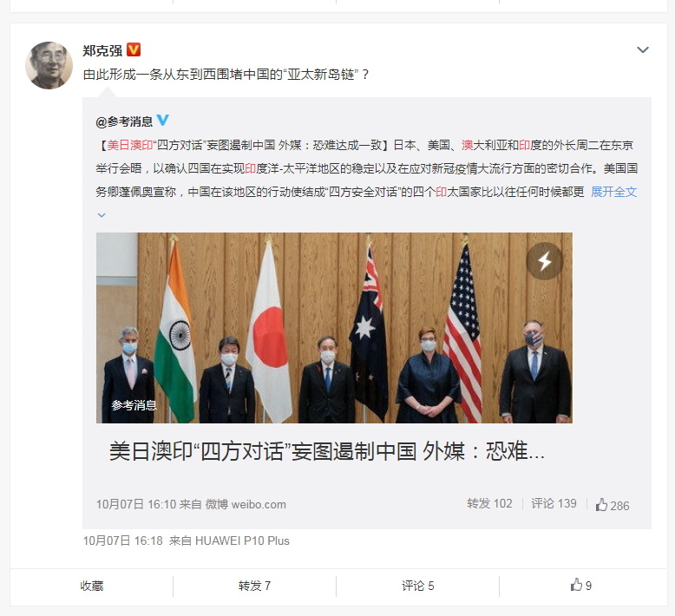Viewport: 675px width, 616px height.
Task: Click 评论 139 on quoted post
Action: click(x=554, y=504)
